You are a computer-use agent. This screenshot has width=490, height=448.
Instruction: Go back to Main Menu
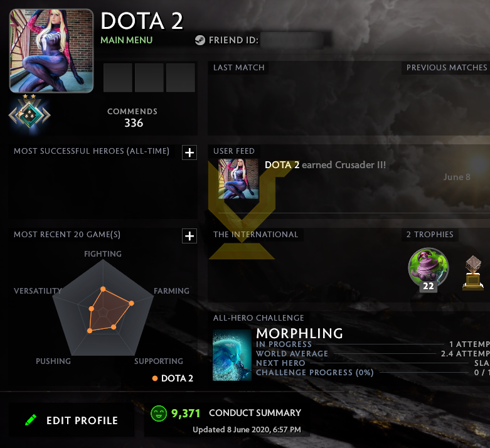click(x=126, y=40)
